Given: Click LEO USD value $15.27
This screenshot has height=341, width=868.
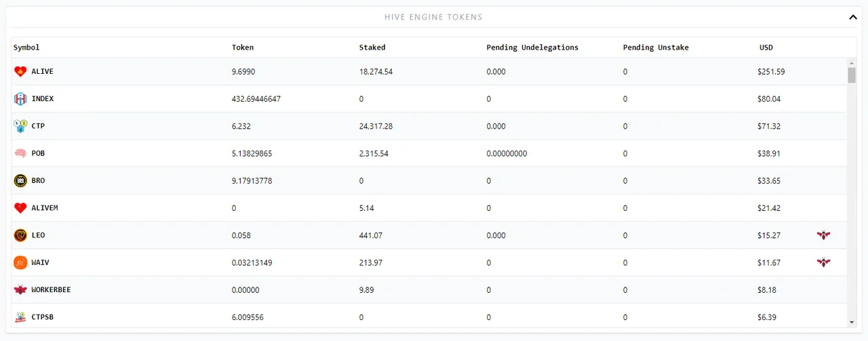Looking at the screenshot, I should coord(769,235).
